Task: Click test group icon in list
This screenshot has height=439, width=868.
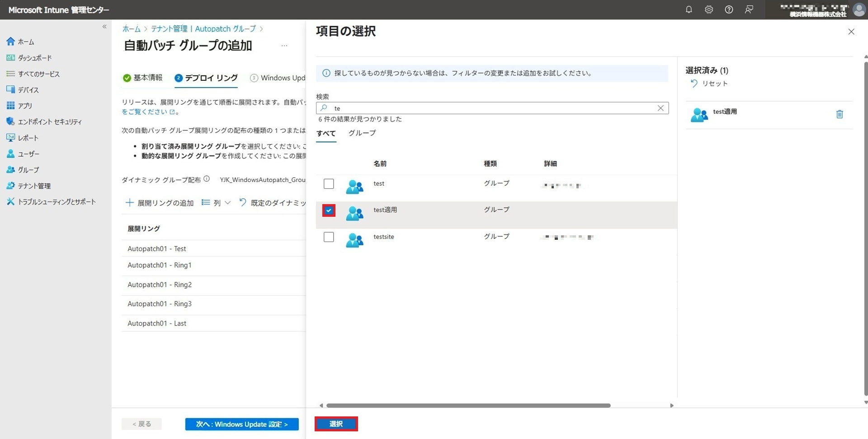Action: [354, 187]
